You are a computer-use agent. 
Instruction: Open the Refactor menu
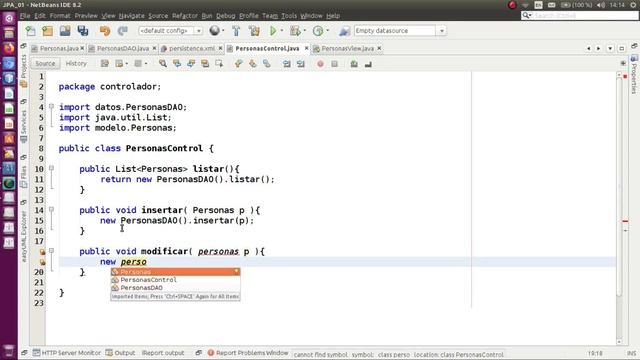coord(184,16)
